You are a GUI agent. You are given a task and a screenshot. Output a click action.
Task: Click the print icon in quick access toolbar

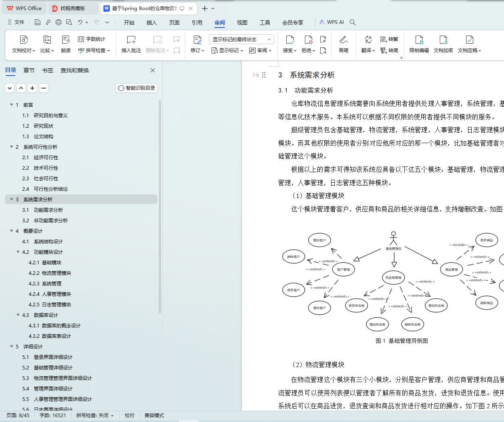[x=59, y=22]
